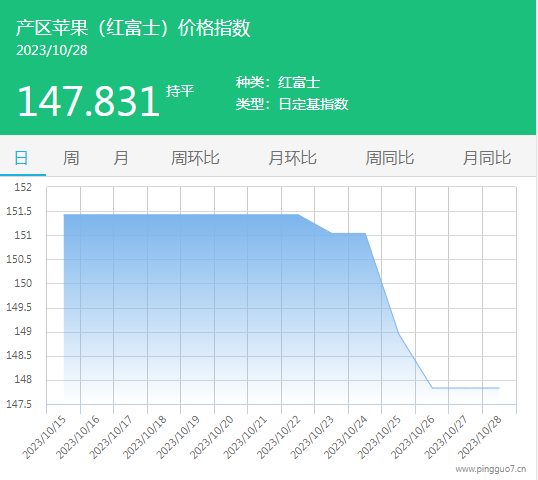Click the 产区苹果（红富士）价格指数 title
The image size is (538, 480).
(x=133, y=28)
